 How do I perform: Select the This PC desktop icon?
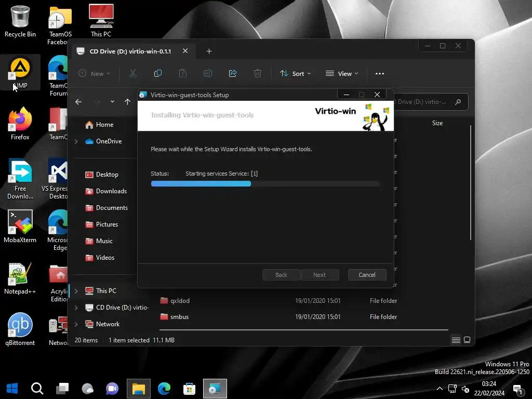tap(101, 21)
